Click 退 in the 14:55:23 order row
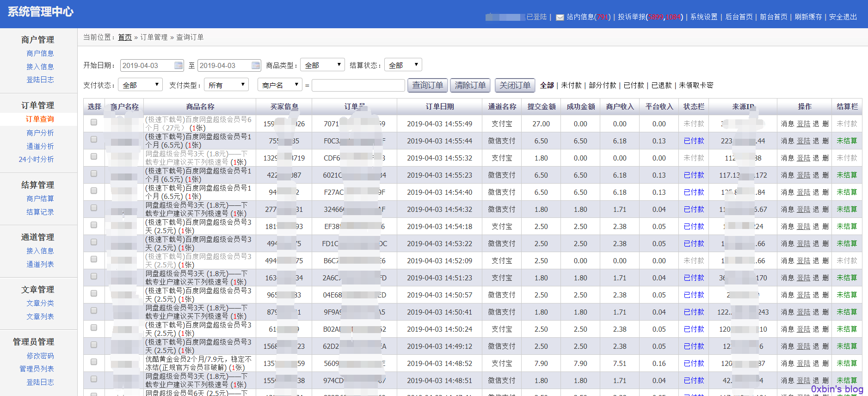The height and width of the screenshot is (396, 868). (816, 175)
